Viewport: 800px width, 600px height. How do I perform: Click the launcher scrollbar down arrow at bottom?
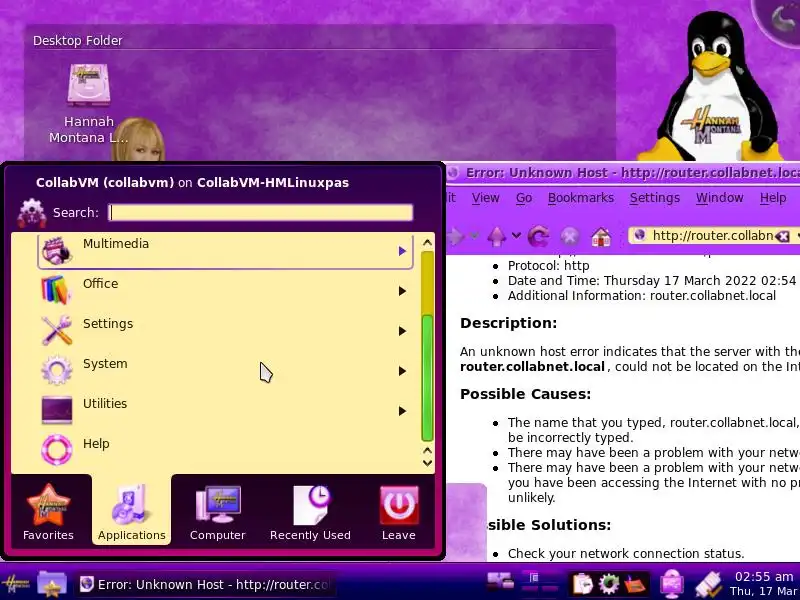point(428,463)
